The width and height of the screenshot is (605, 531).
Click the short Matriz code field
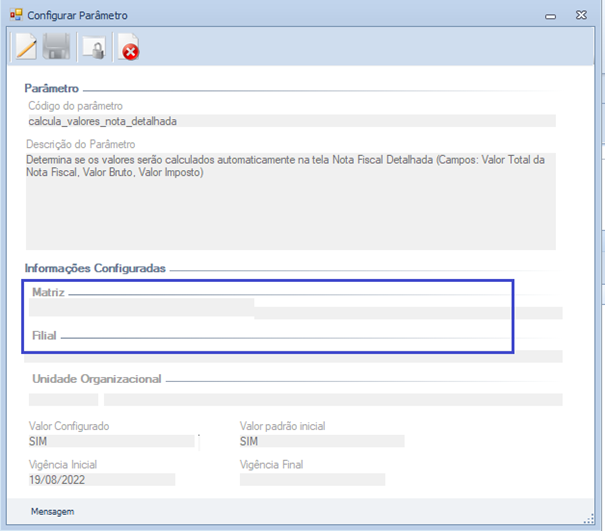(140, 306)
